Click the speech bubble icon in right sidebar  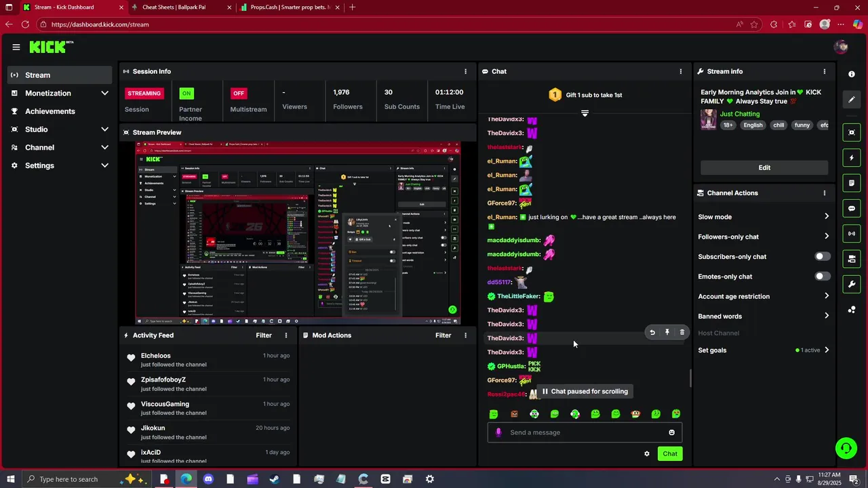(852, 208)
